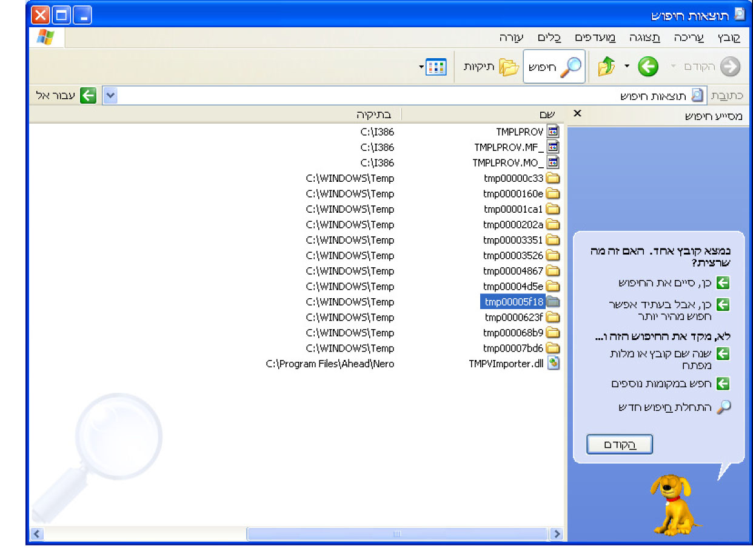Click 'שנה שם קובץ או מלות מפתח' link
The width and height of the screenshot is (753, 560).
(x=660, y=359)
